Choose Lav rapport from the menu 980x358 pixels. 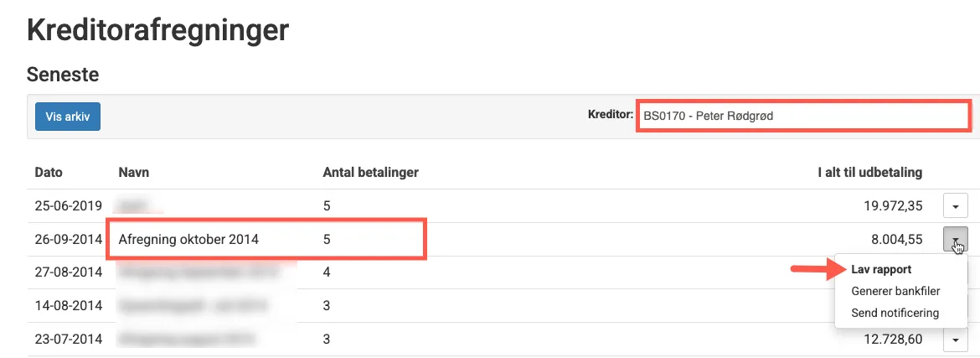[881, 270]
